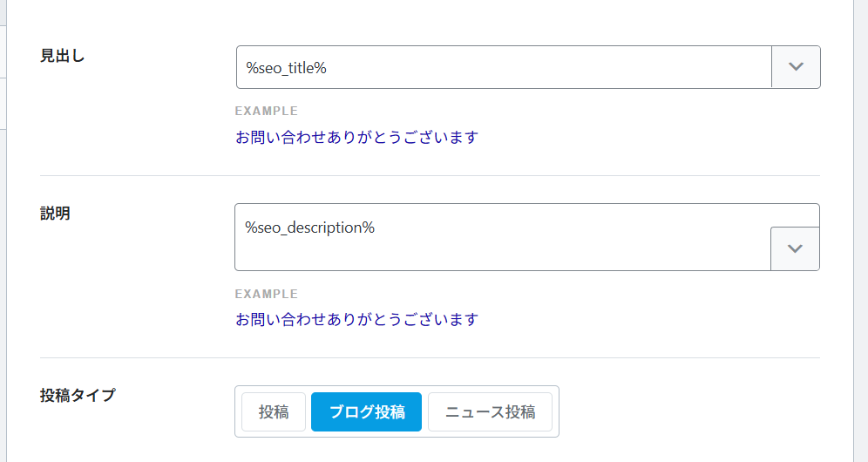The width and height of the screenshot is (868, 462).
Task: Click the EXAMPLE caption below 見出し field
Action: pyautogui.click(x=266, y=111)
